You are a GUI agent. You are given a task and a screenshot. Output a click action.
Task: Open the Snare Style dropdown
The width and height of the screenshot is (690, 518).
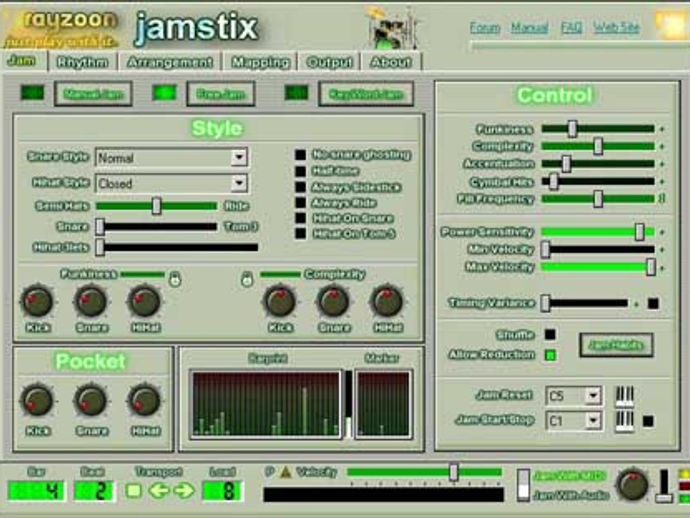[172, 158]
